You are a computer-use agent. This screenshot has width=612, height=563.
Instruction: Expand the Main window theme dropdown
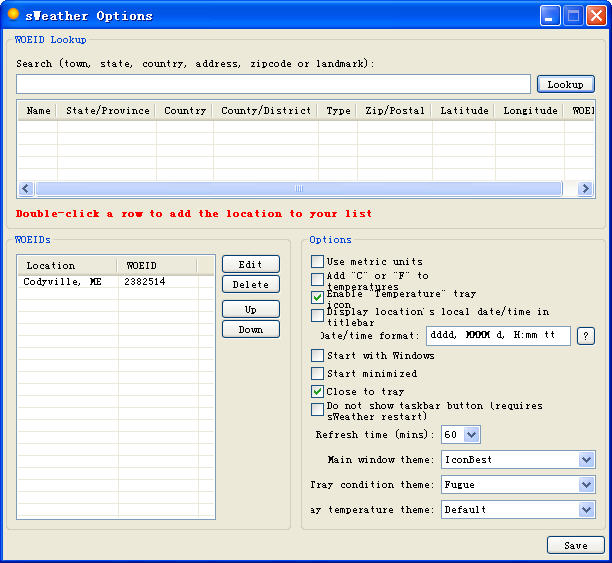click(x=586, y=460)
